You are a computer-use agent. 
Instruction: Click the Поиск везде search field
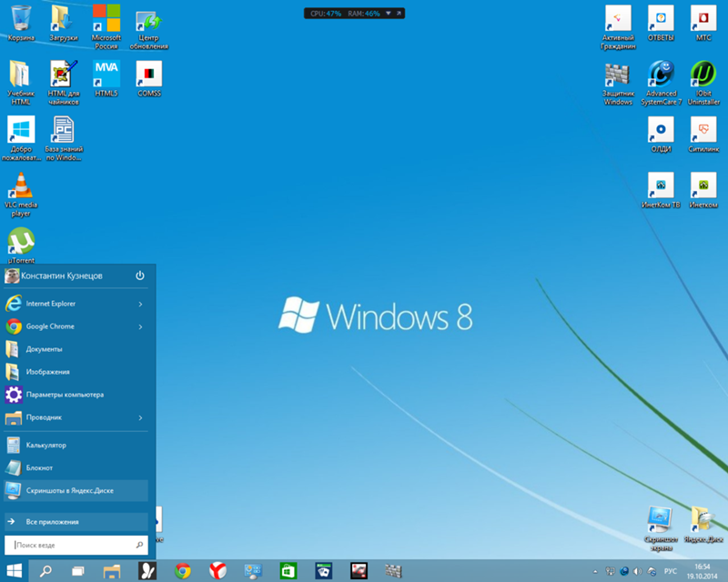pos(73,545)
